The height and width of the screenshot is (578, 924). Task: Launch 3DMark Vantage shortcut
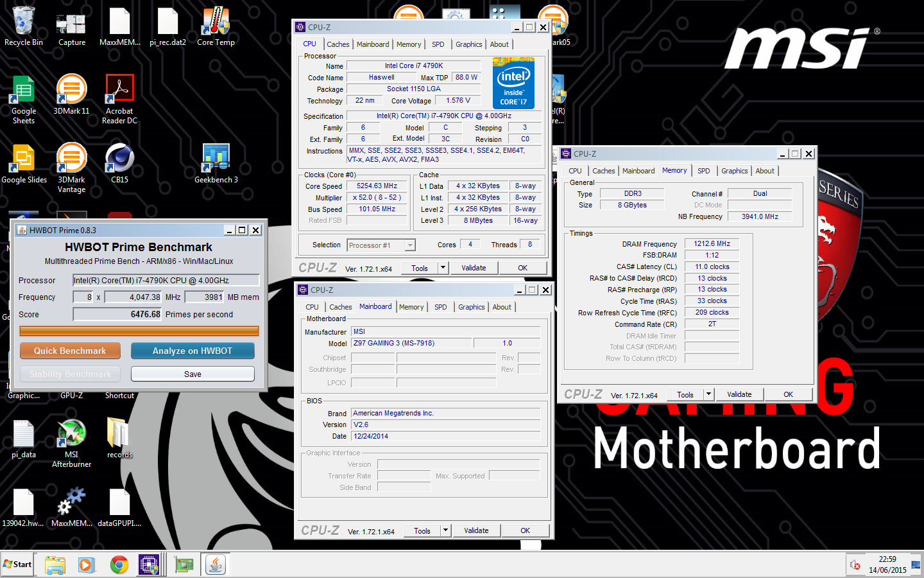pyautogui.click(x=71, y=168)
